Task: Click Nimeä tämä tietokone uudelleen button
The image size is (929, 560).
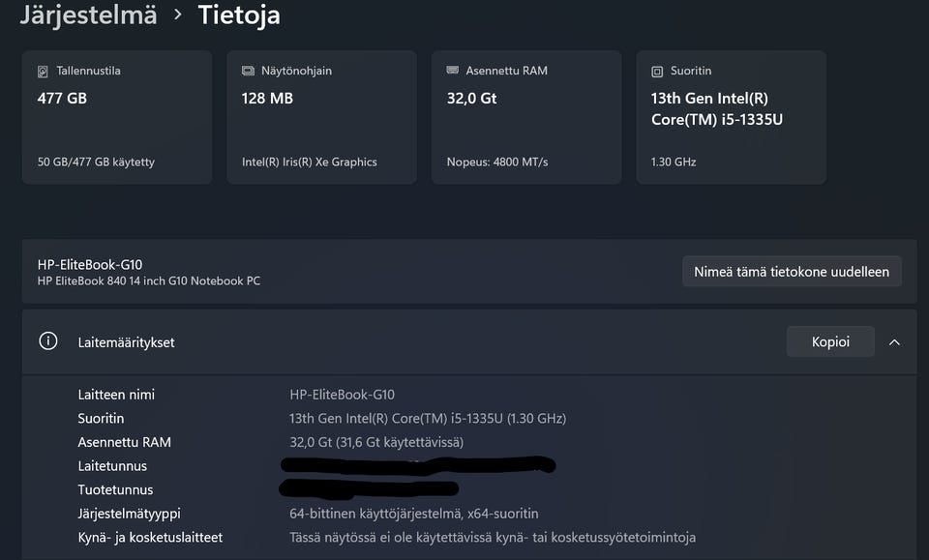Action: click(x=792, y=272)
